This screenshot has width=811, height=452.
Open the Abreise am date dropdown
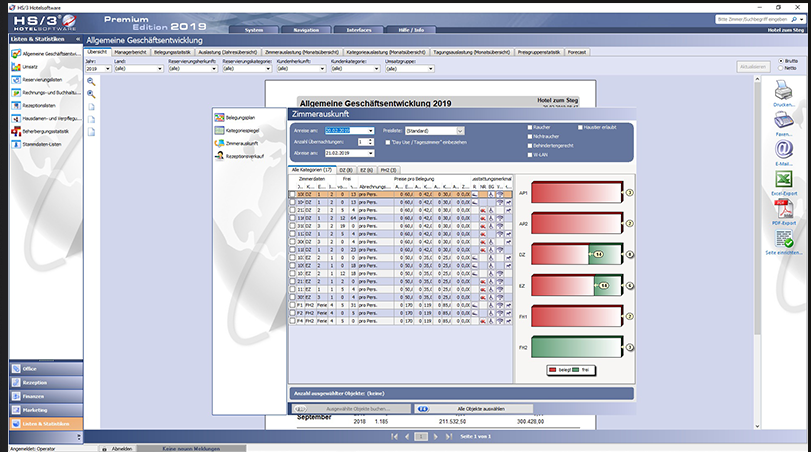tap(370, 154)
